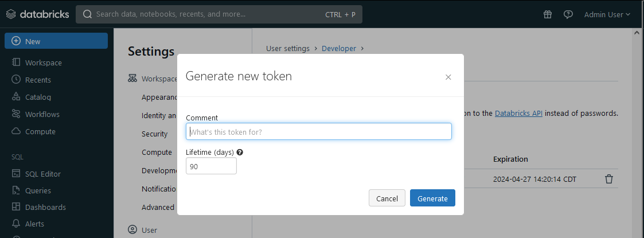Screen dimensions: 644x238
Task: Click the Generate button
Action: click(432, 198)
